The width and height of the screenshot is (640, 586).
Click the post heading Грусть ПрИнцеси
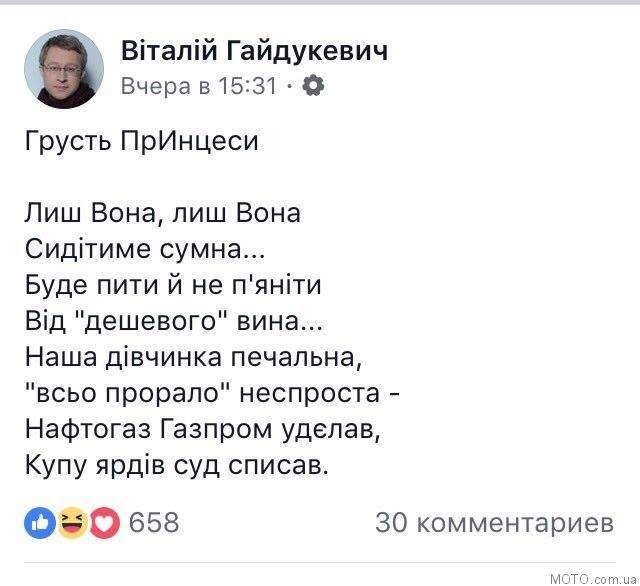142,141
